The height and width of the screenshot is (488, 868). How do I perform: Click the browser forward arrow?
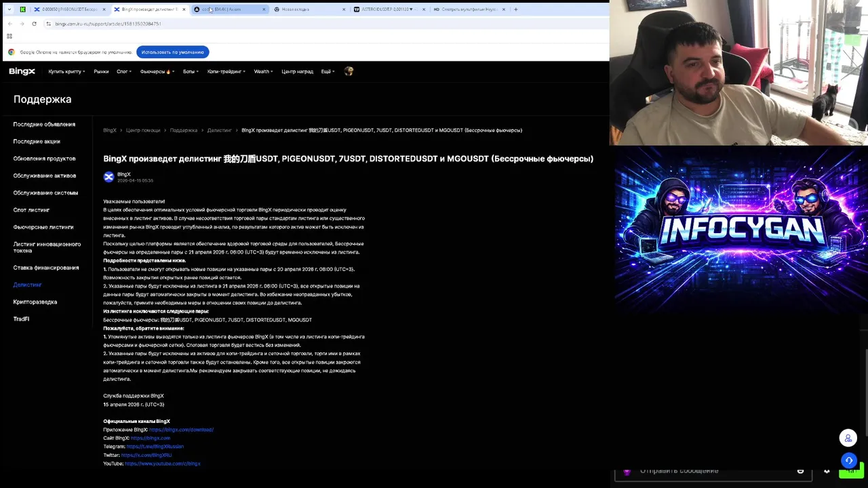[22, 24]
